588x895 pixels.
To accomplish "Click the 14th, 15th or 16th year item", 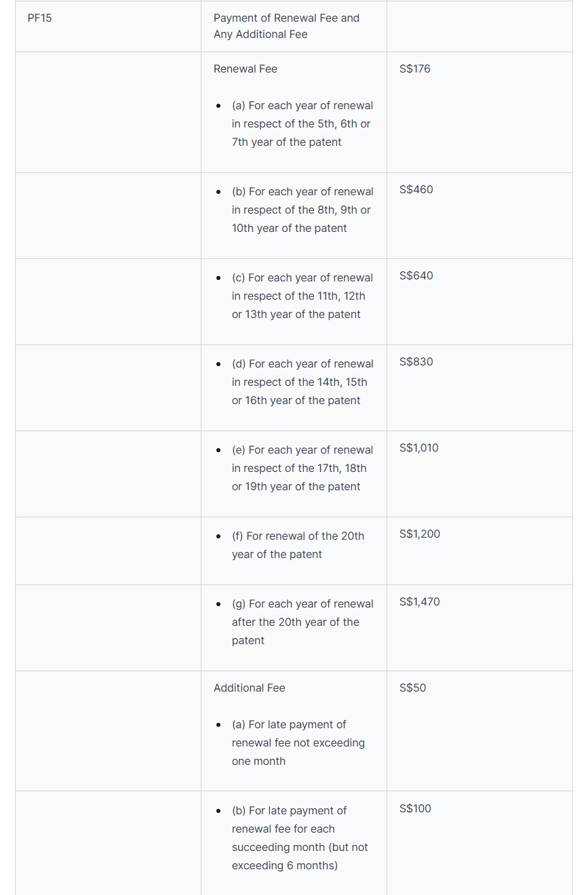I will coord(302,382).
